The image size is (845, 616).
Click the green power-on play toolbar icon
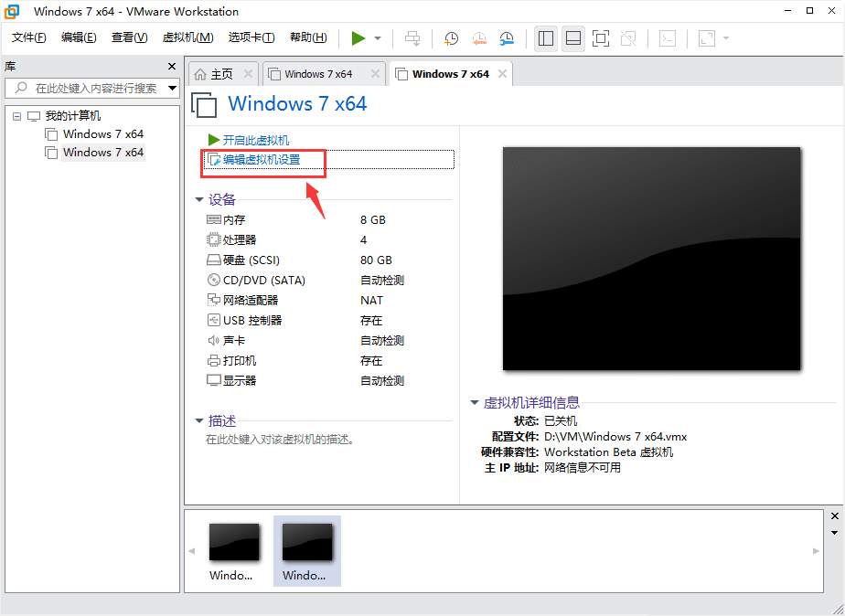tap(358, 38)
